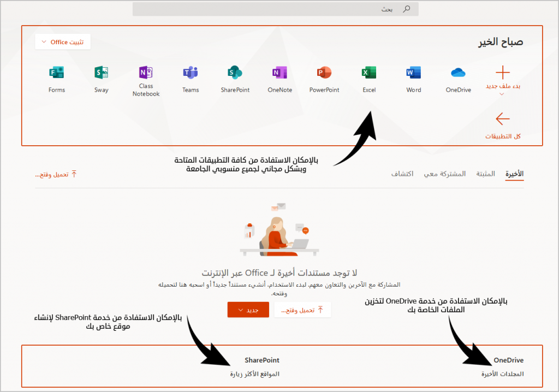559x392 pixels.
Task: Open the Excel app icon
Action: click(x=369, y=73)
